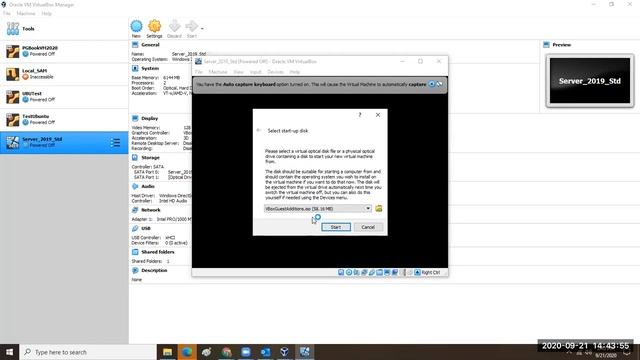Select the Local_SAM inaccessible machine

[x=64, y=74]
